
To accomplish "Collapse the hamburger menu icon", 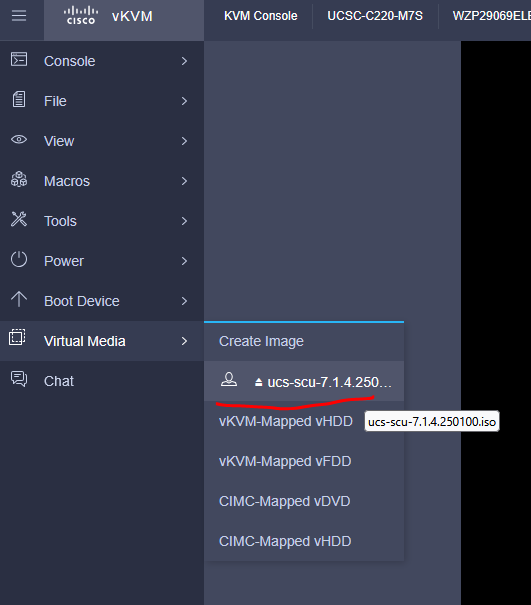I will (x=19, y=16).
